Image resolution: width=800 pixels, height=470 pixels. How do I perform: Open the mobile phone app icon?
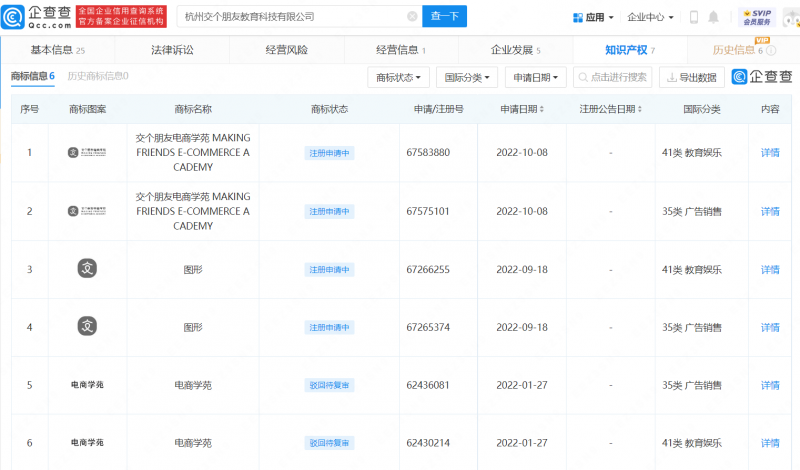695,17
